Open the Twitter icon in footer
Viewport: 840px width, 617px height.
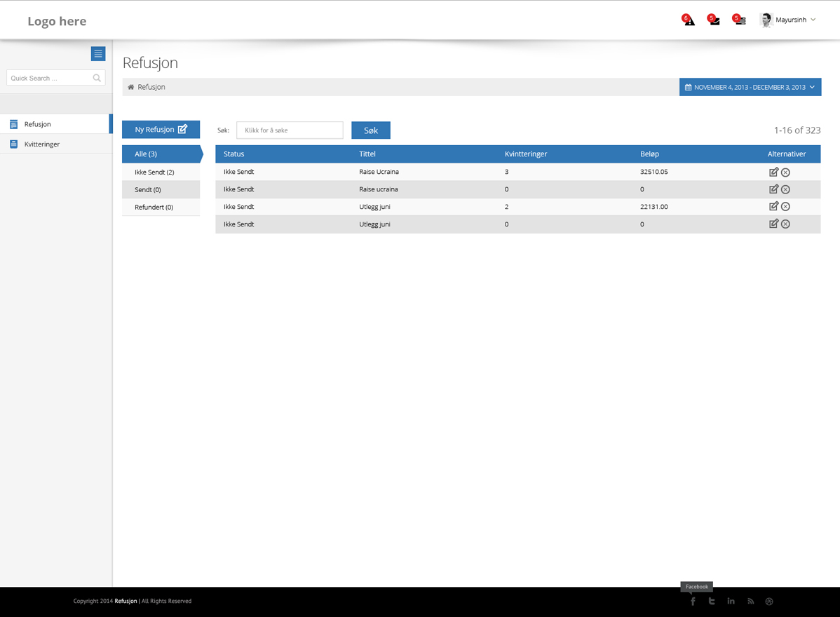712,602
